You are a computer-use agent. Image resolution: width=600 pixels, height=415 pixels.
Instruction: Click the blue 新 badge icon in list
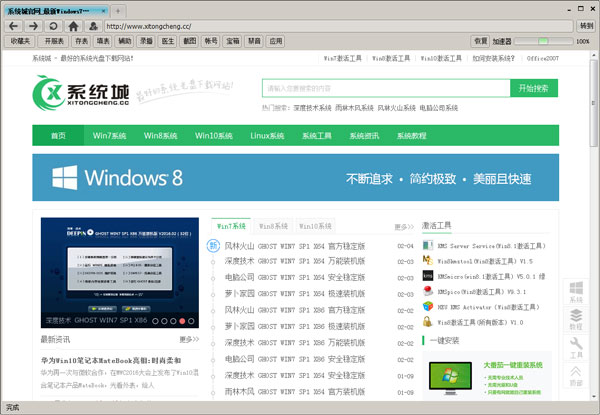(213, 246)
